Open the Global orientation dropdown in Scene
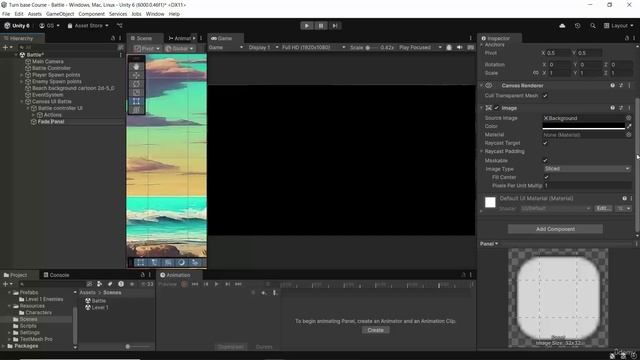This screenshot has width=640, height=360. tap(179, 49)
